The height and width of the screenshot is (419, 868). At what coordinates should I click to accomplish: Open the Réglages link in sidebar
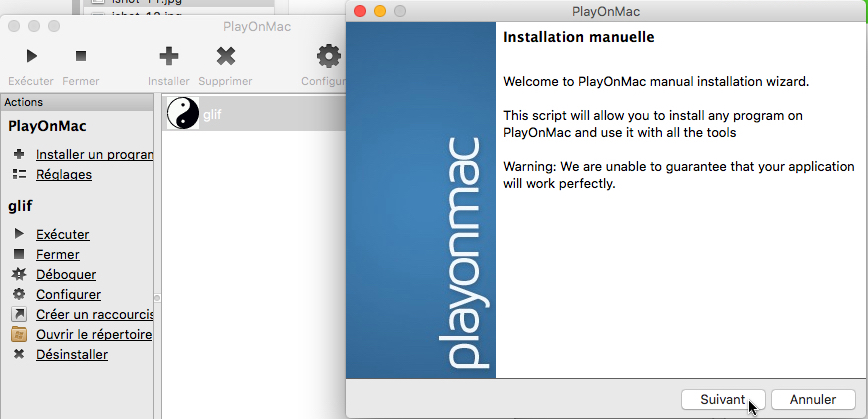(64, 175)
